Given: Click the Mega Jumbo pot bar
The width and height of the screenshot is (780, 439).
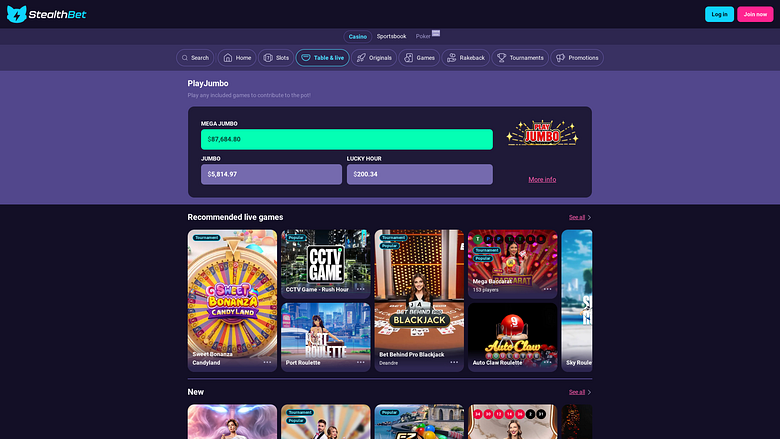Looking at the screenshot, I should [347, 139].
